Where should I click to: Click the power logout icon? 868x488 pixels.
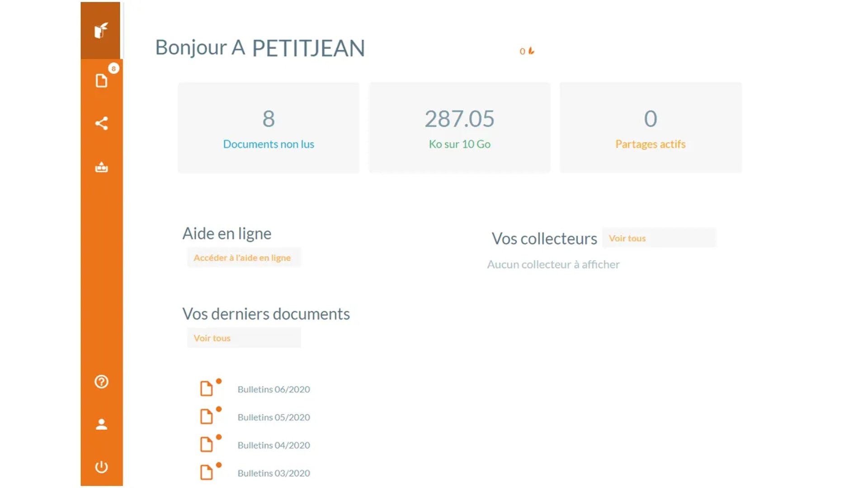pos(101,467)
